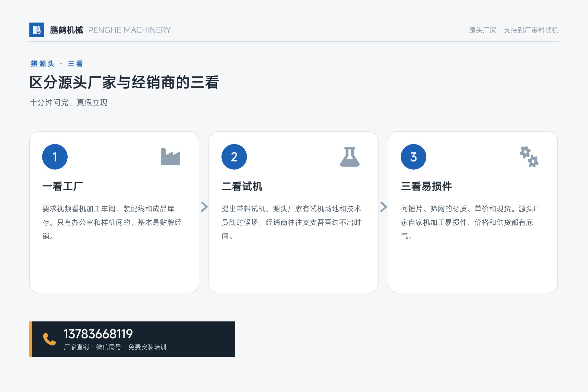Click the heading 区分源头厂家与经销商的三看

pyautogui.click(x=124, y=82)
